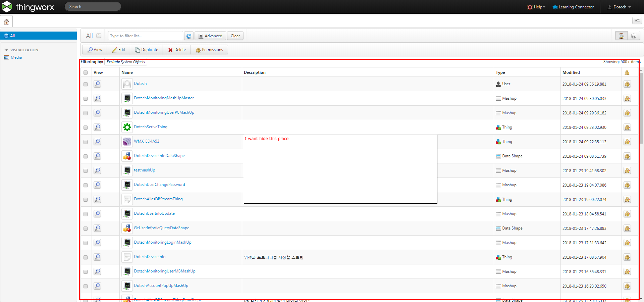Check the box for GeUserInfpViaQueryDataShape
644x302 pixels.
pos(86,229)
